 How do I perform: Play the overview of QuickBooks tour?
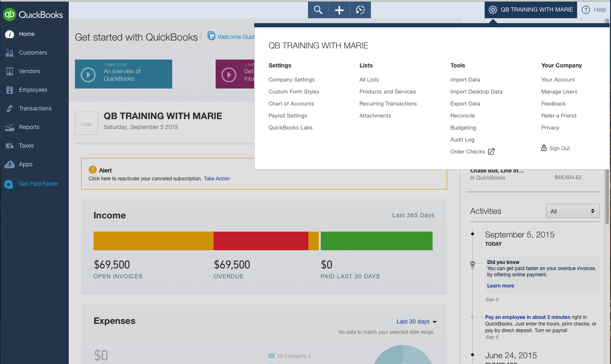[x=88, y=75]
